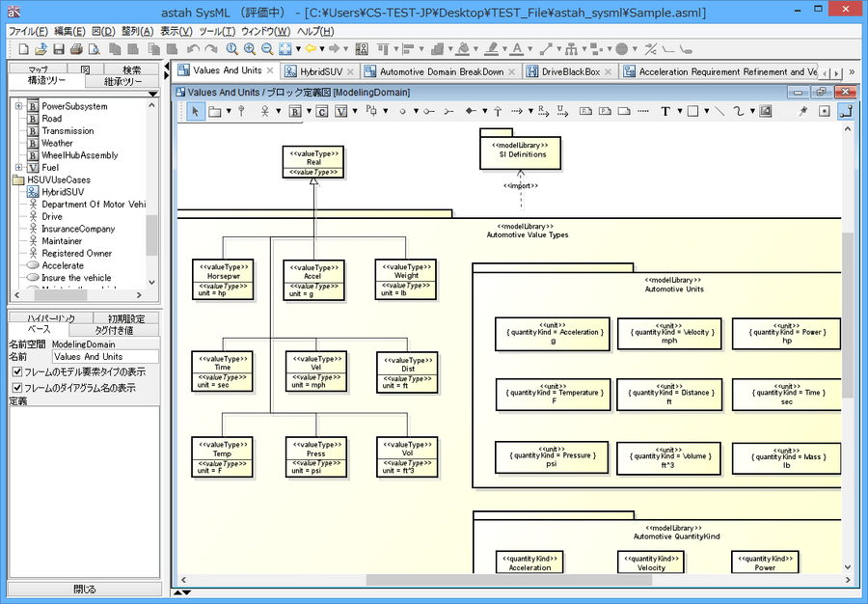Viewport: 868px width, 604px height.
Task: Close the Values And Units tab
Action: click(270, 70)
